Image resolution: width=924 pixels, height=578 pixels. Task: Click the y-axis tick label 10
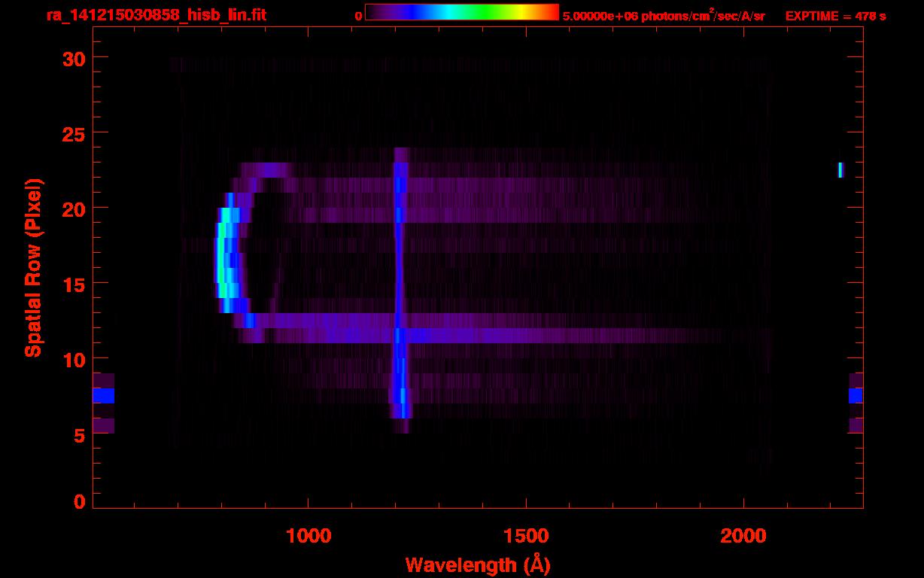(73, 359)
